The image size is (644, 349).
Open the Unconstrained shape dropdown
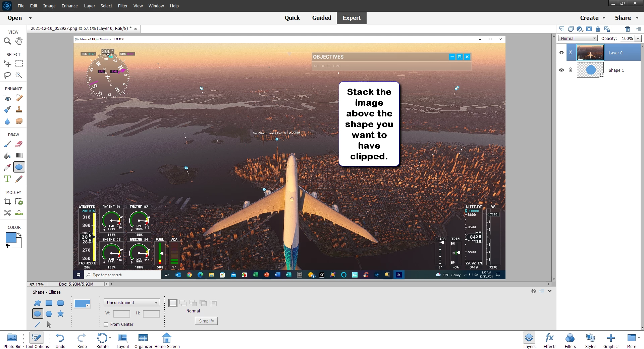(131, 302)
